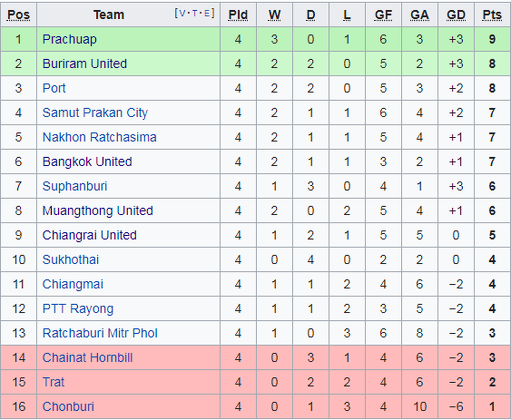Viewport: 511px width, 420px height.
Task: Click the Bangkok United link
Action: click(x=87, y=162)
